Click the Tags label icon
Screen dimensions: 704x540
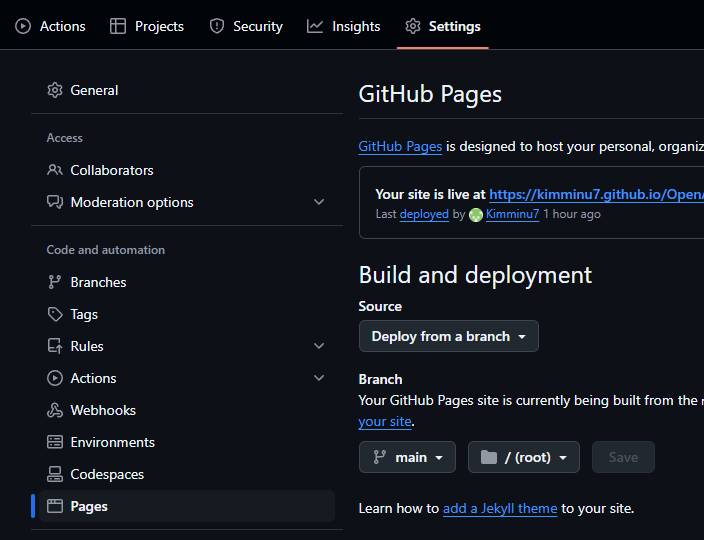(55, 314)
